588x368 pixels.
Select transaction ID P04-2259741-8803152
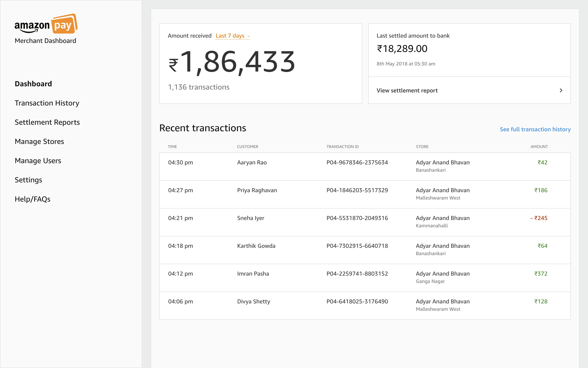(x=357, y=274)
